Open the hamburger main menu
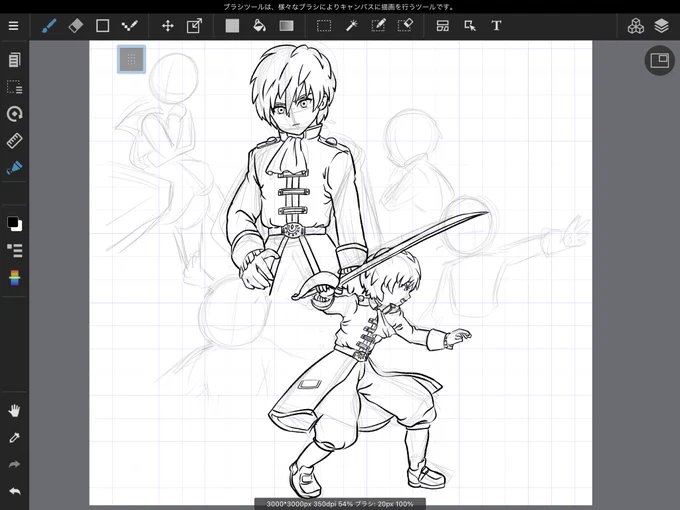The height and width of the screenshot is (510, 680). (x=13, y=26)
